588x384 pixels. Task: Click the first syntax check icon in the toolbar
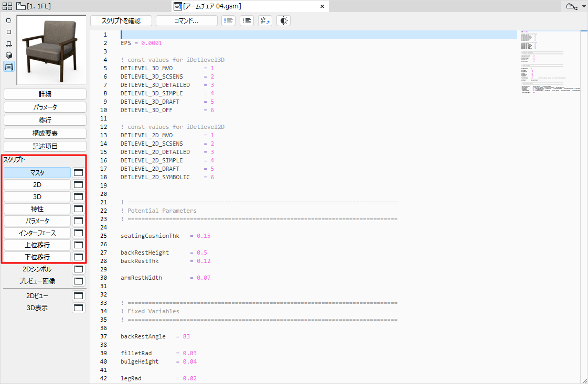pos(228,20)
